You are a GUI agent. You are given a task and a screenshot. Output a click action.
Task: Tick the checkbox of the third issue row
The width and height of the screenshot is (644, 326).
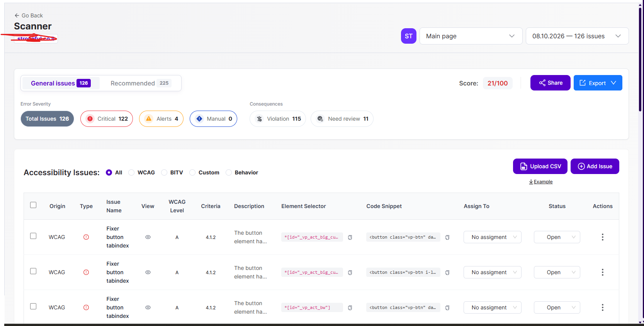coord(33,306)
